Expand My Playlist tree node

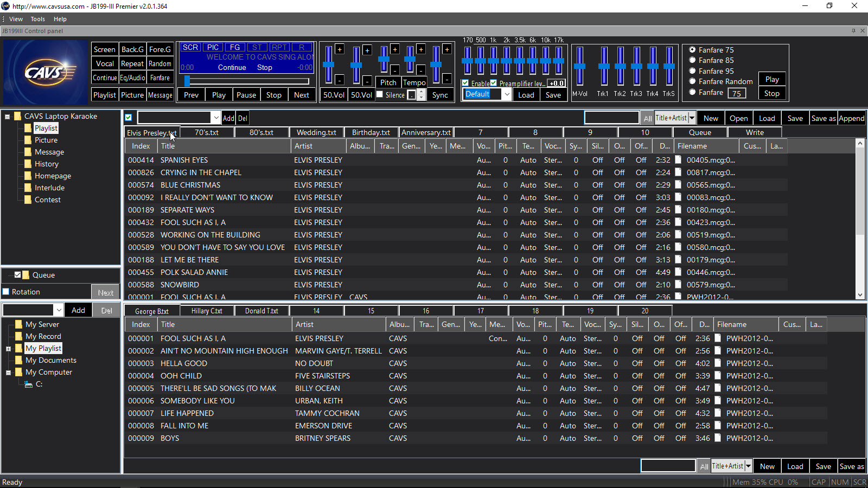(9, 349)
